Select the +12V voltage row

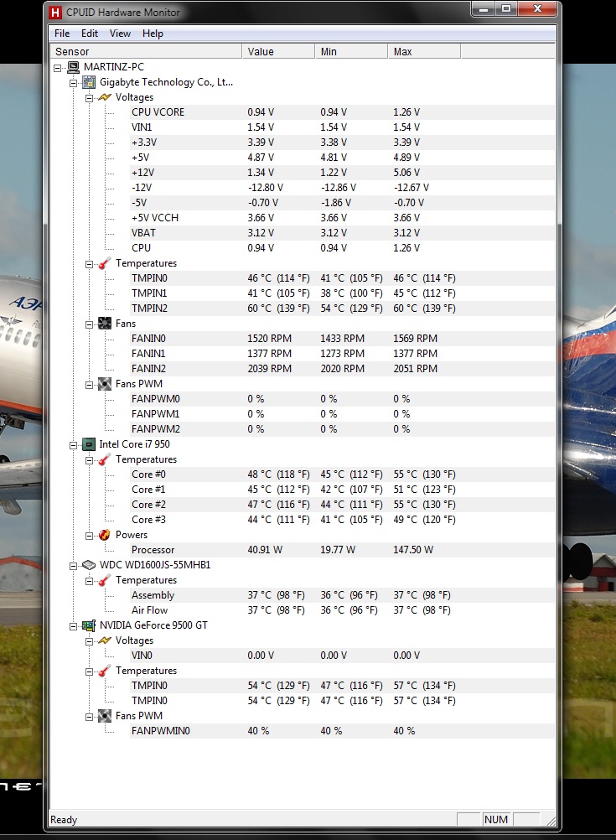coord(342,173)
